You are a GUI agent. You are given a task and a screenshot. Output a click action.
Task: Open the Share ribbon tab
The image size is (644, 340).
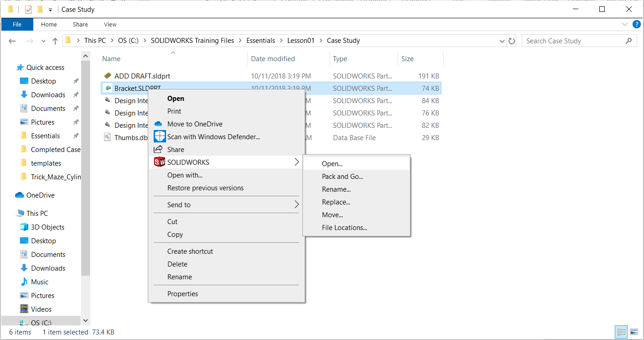click(80, 24)
